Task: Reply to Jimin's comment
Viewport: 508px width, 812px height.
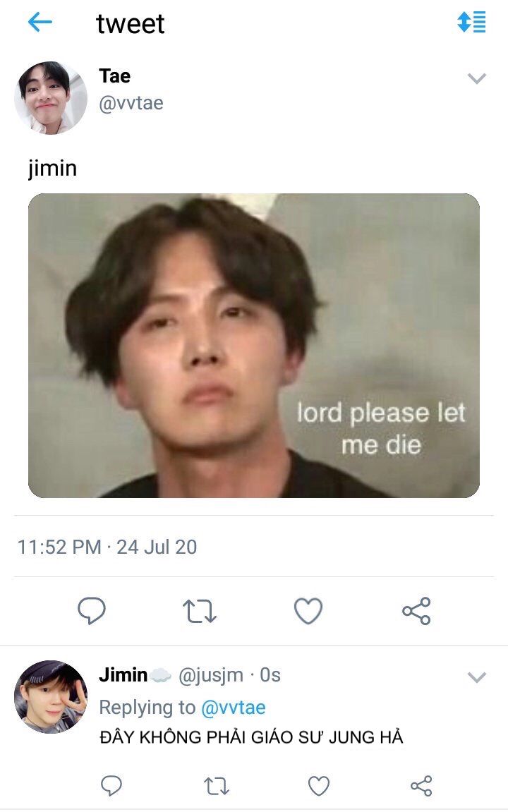Action: point(111,785)
